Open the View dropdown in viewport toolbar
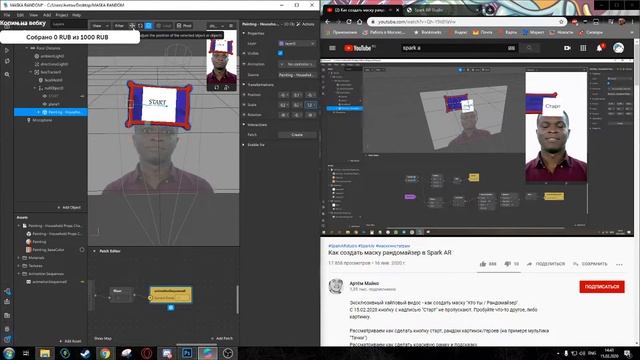 pos(100,26)
